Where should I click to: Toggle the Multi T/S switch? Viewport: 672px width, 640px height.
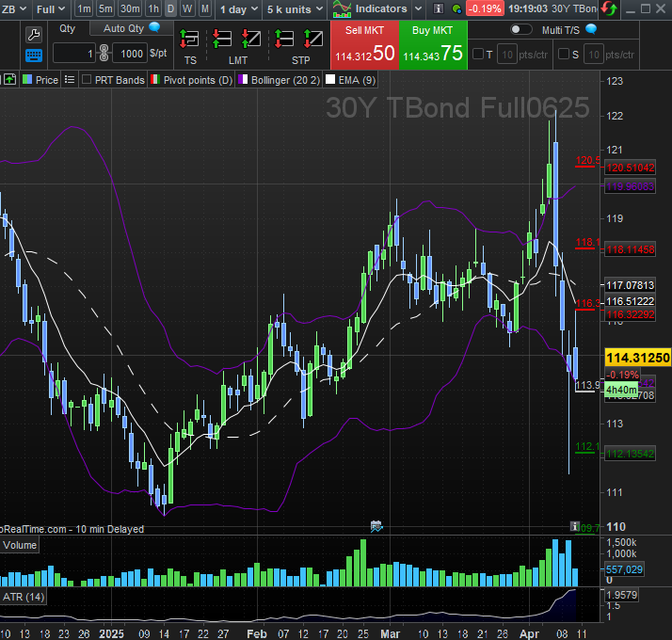point(520,29)
